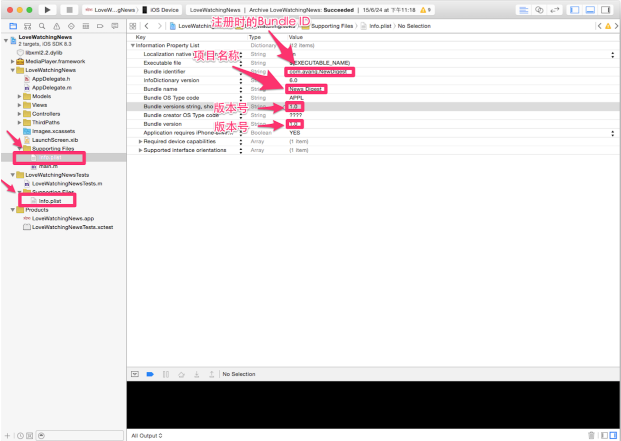Go back in editor history

tap(147, 26)
